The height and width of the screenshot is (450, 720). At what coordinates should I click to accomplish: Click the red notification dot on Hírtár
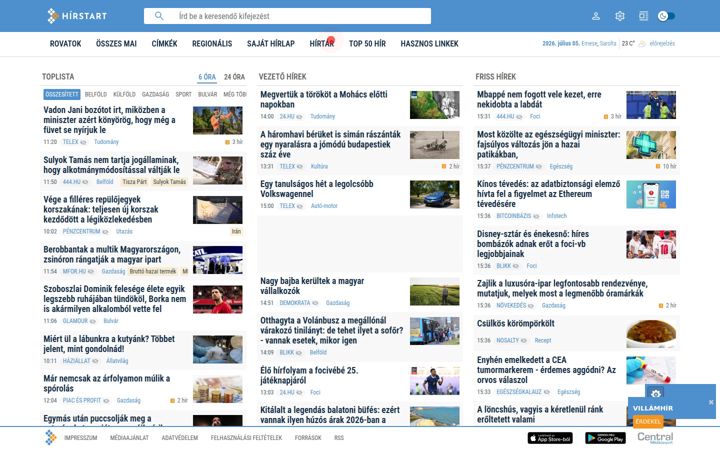tap(331, 39)
